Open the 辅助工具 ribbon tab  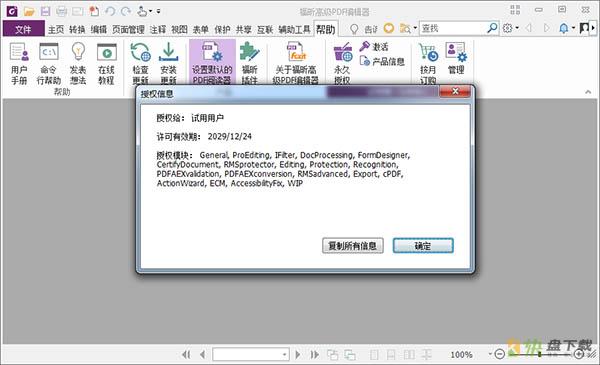pyautogui.click(x=294, y=29)
